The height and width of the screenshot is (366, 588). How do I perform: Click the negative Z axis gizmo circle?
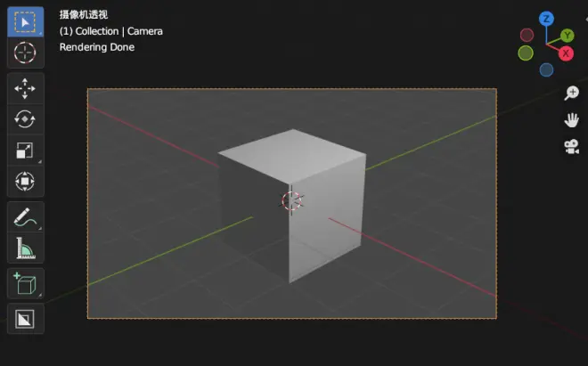546,70
